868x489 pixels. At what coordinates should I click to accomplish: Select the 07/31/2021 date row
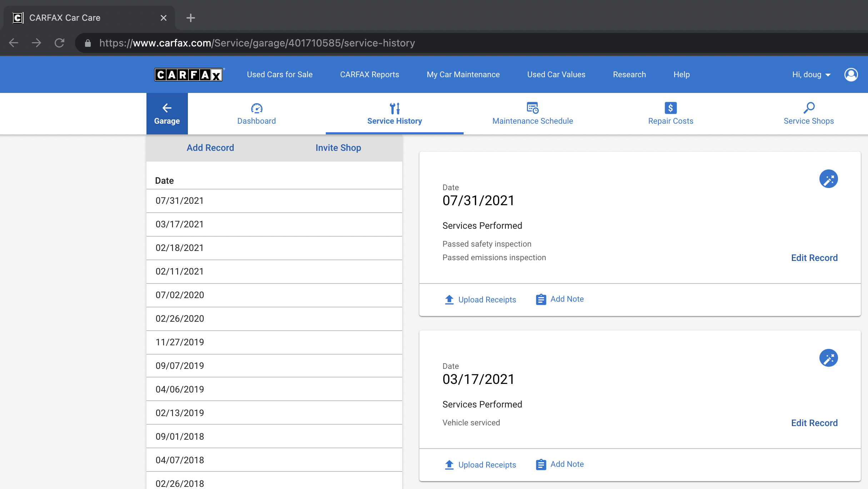coord(274,201)
